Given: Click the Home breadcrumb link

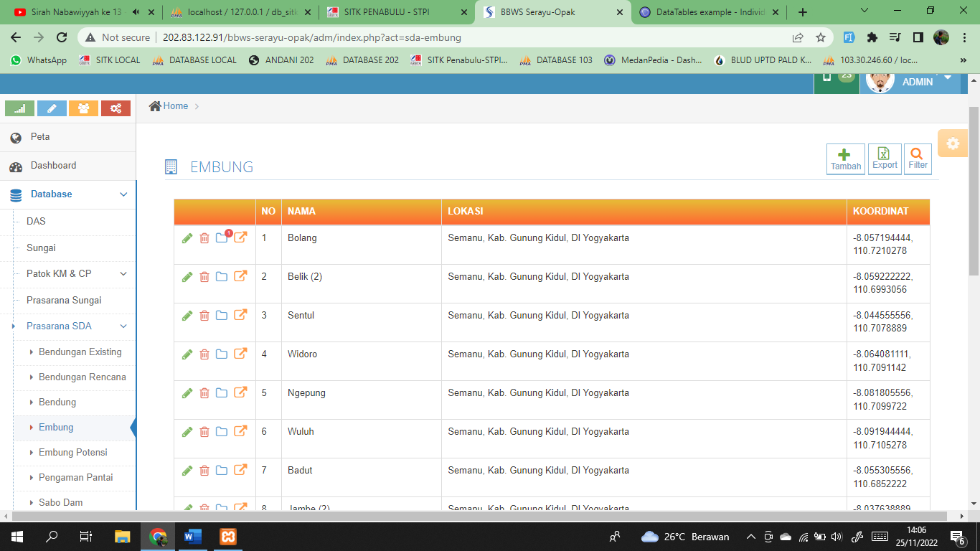Looking at the screenshot, I should 175,106.
